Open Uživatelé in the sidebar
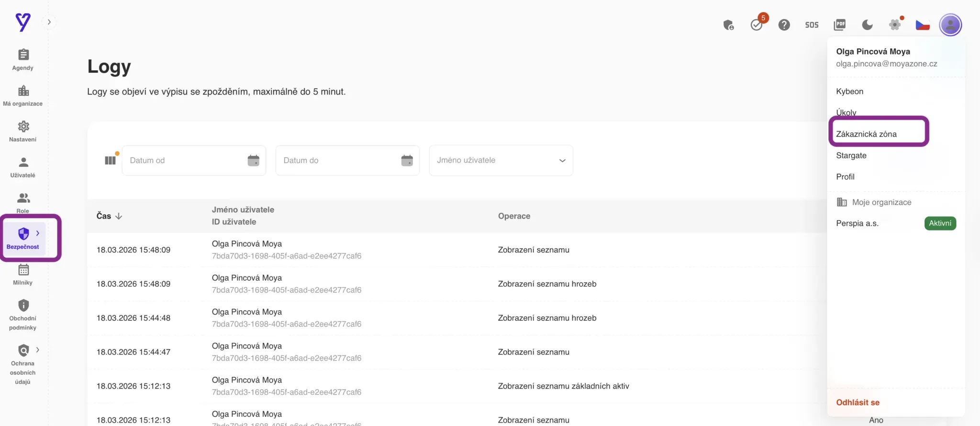Screen dimensions: 980x426 [x=23, y=167]
